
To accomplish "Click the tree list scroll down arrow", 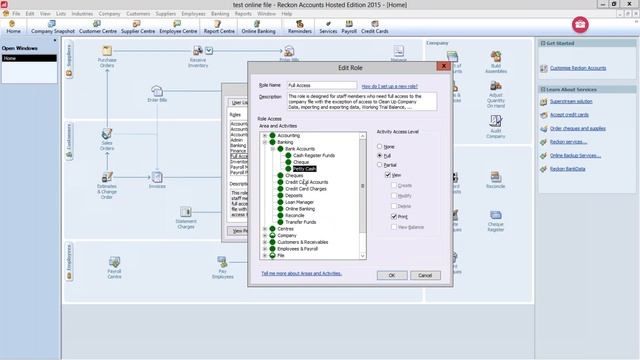I will [362, 256].
